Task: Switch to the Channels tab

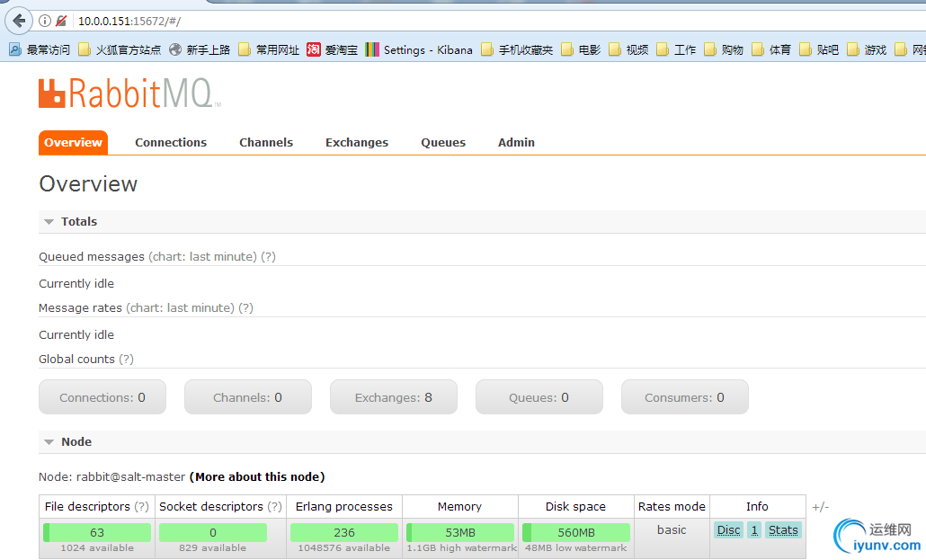Action: point(266,142)
